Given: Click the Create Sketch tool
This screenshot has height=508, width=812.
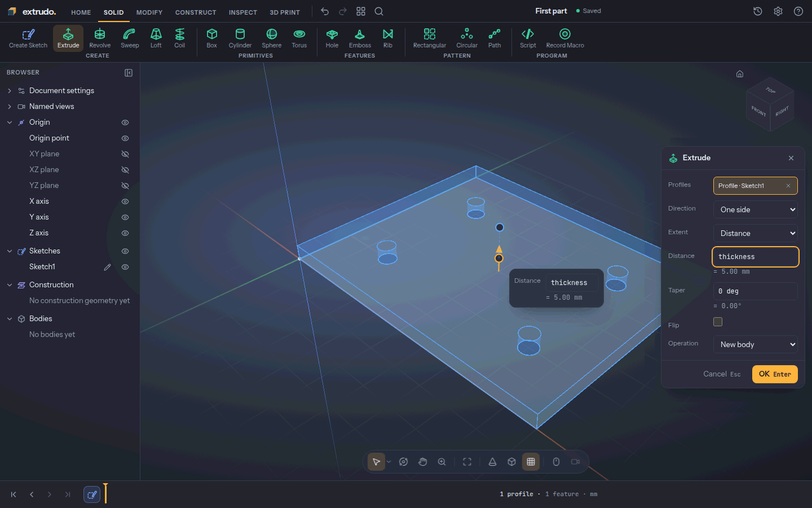Looking at the screenshot, I should 28,38.
